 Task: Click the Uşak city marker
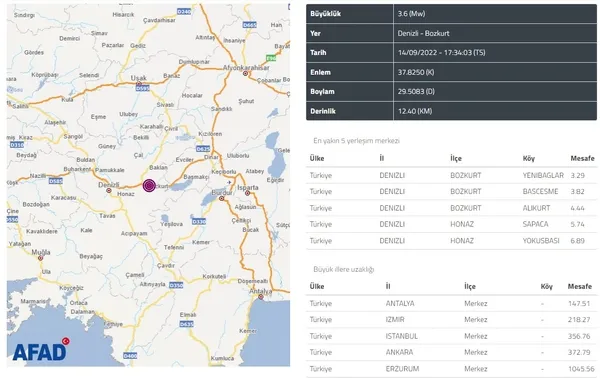point(139,84)
